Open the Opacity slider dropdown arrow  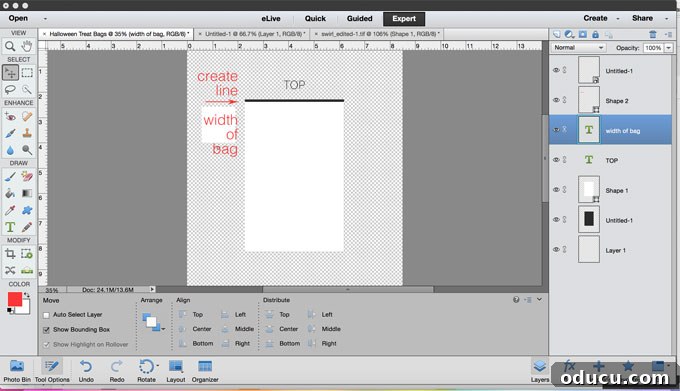point(668,48)
